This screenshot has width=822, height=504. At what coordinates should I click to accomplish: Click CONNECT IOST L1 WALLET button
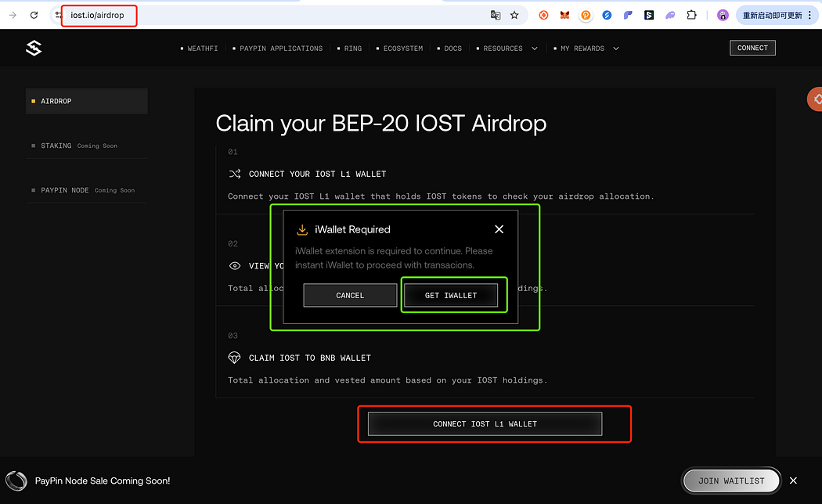click(x=485, y=424)
